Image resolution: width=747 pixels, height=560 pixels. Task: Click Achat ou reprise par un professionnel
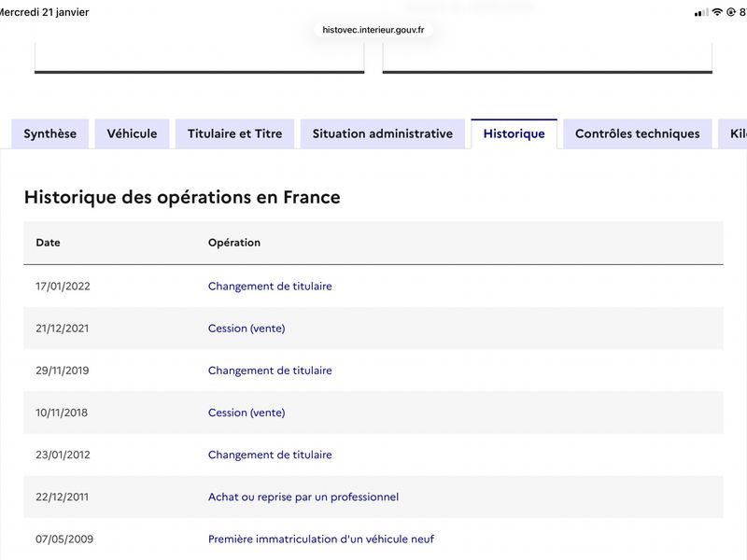(303, 497)
